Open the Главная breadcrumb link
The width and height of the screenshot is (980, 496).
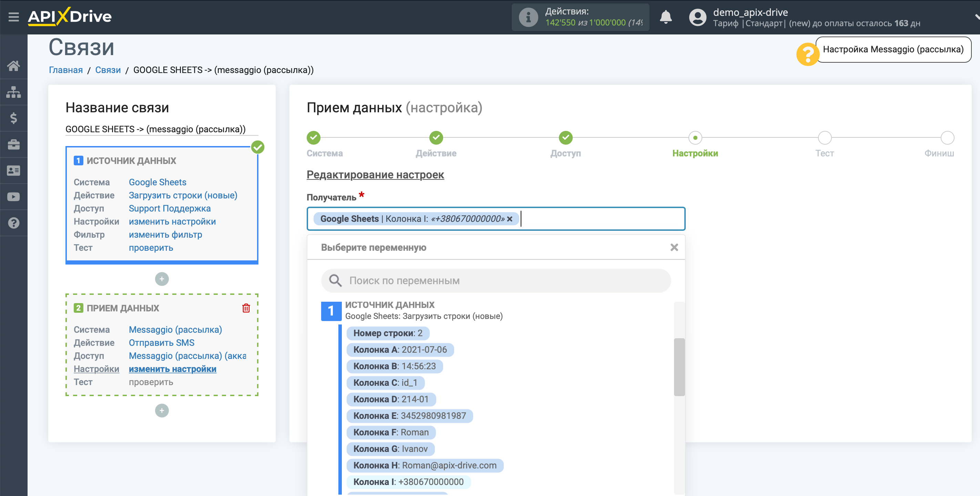pyautogui.click(x=66, y=70)
